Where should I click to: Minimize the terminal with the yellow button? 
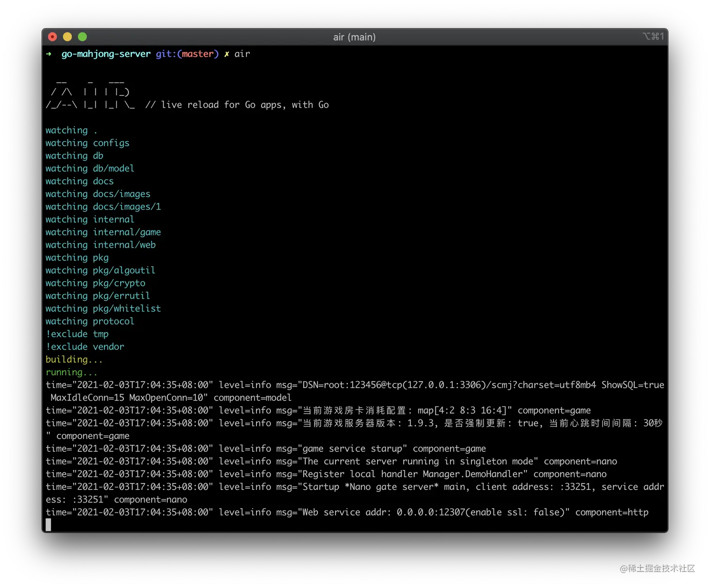click(x=68, y=37)
